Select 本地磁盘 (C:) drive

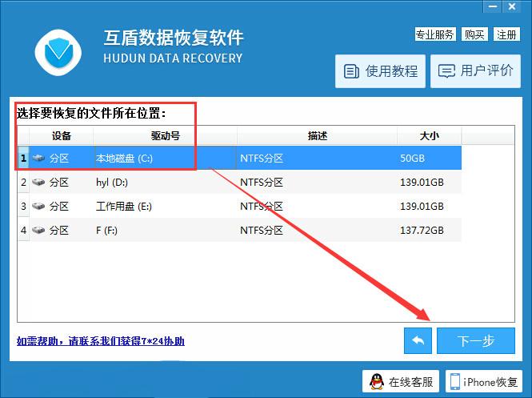124,159
